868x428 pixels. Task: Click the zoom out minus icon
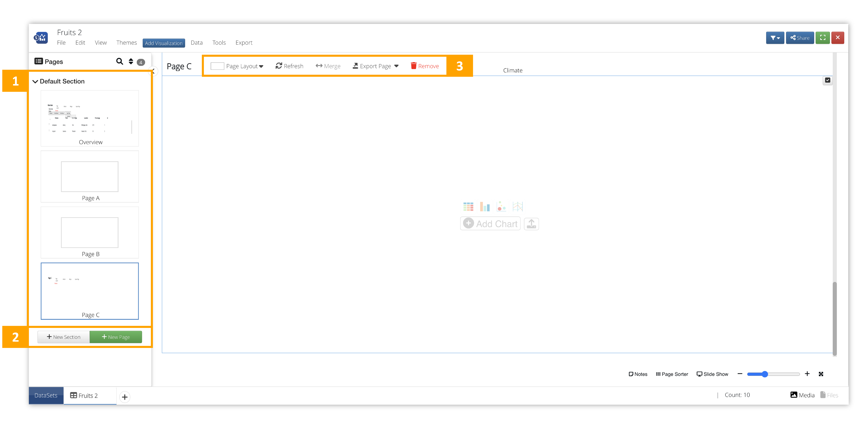[740, 374]
